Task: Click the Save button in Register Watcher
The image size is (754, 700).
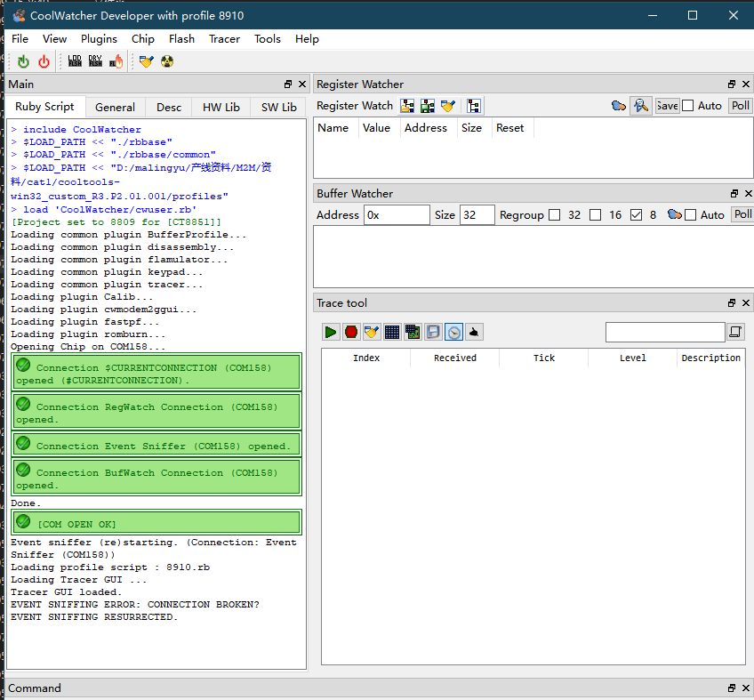Action: 667,106
